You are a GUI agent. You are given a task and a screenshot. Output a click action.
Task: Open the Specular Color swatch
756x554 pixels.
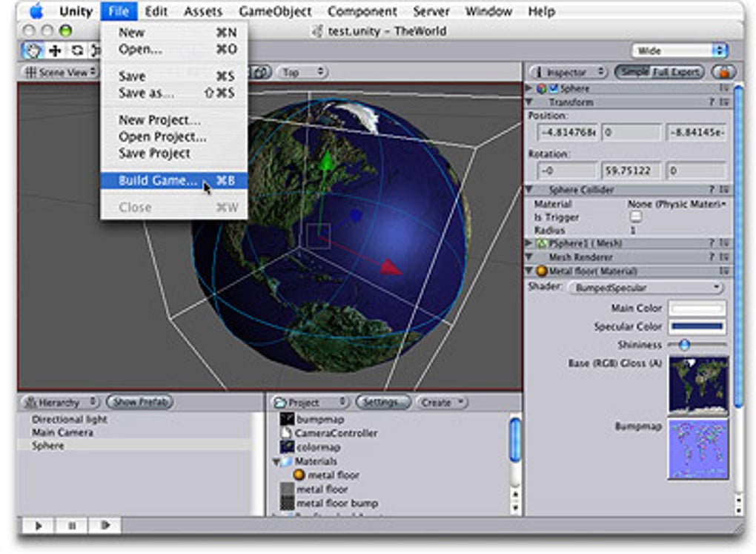(697, 327)
